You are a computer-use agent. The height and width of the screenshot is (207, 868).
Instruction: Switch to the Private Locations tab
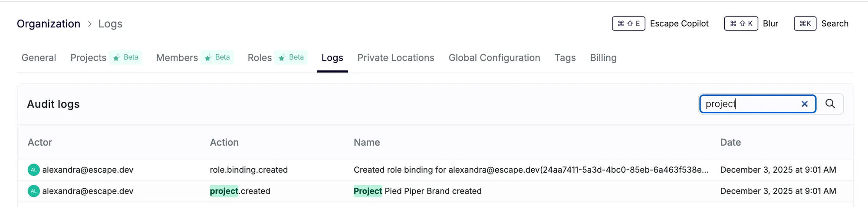coord(395,58)
